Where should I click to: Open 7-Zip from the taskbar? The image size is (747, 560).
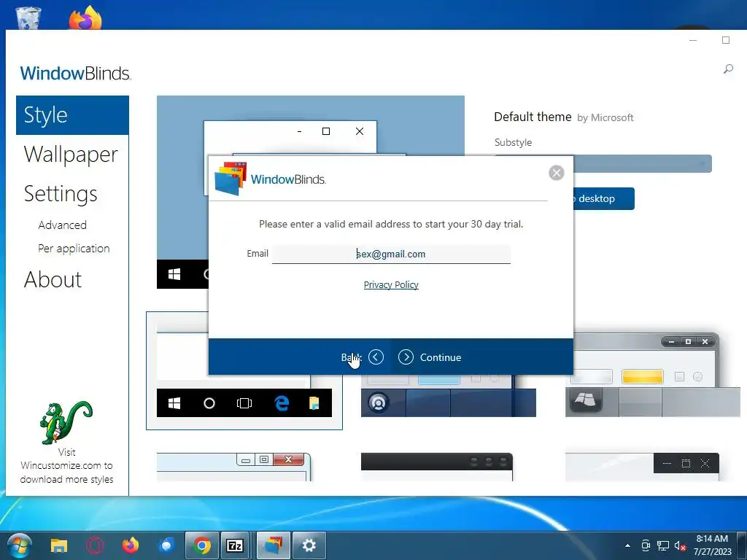[235, 545]
